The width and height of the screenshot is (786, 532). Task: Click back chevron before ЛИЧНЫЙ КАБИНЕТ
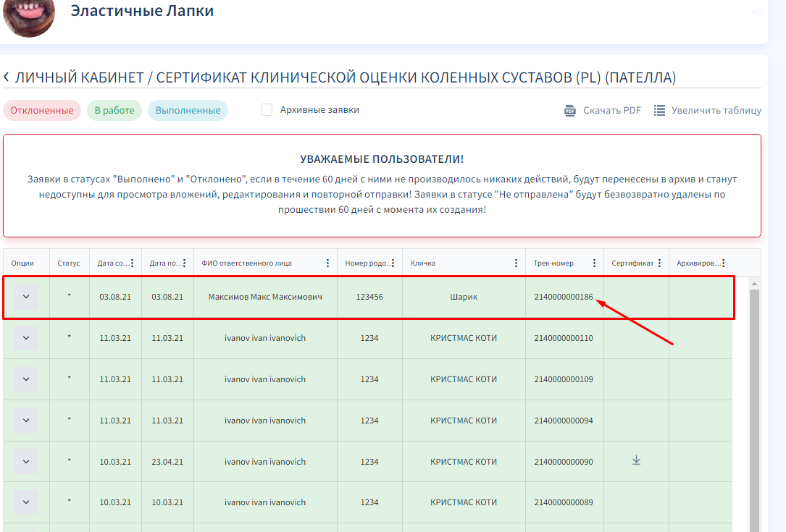7,77
